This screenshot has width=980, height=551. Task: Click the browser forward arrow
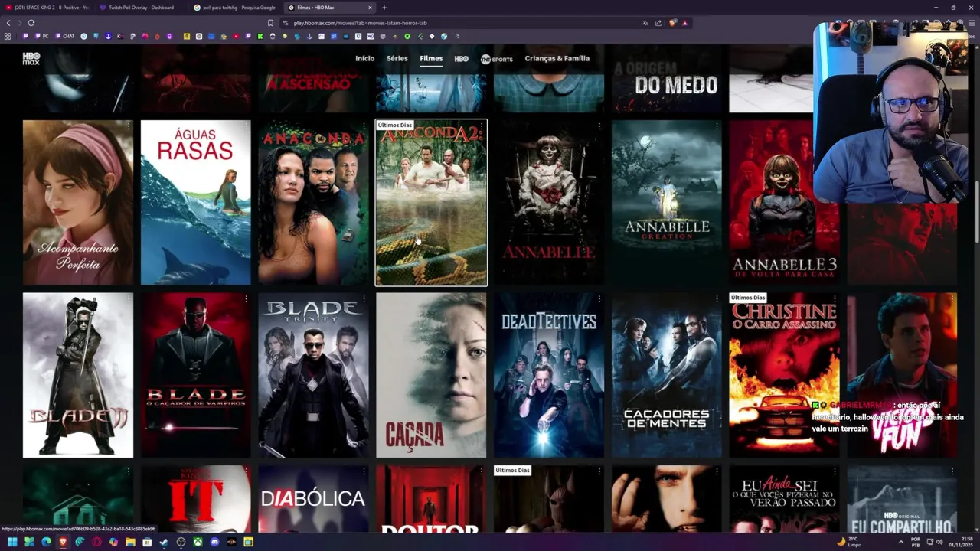(x=19, y=23)
